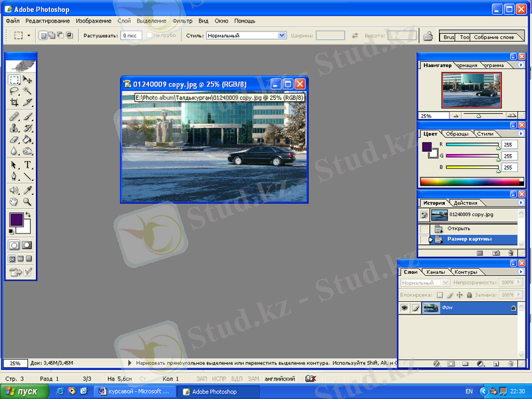532x399 pixels.
Task: Switch to Quick Mask mode
Action: pos(27,245)
